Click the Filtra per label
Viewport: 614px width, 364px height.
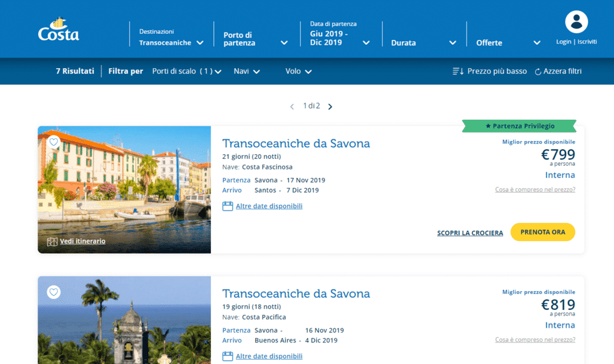pos(125,71)
